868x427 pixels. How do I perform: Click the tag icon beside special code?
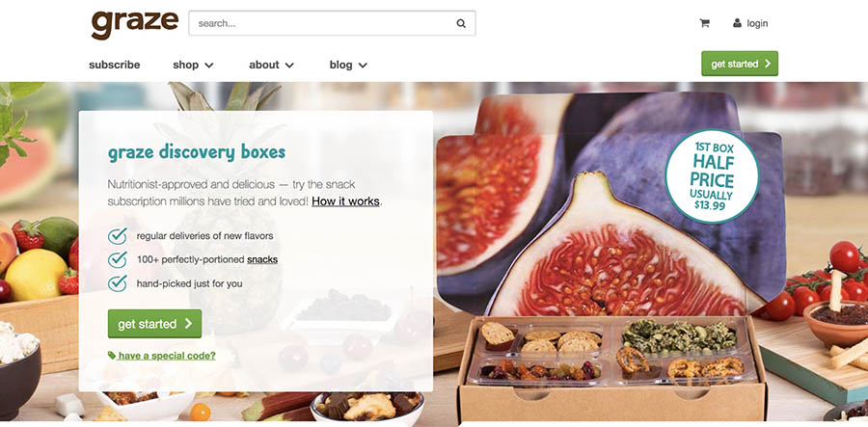[112, 356]
